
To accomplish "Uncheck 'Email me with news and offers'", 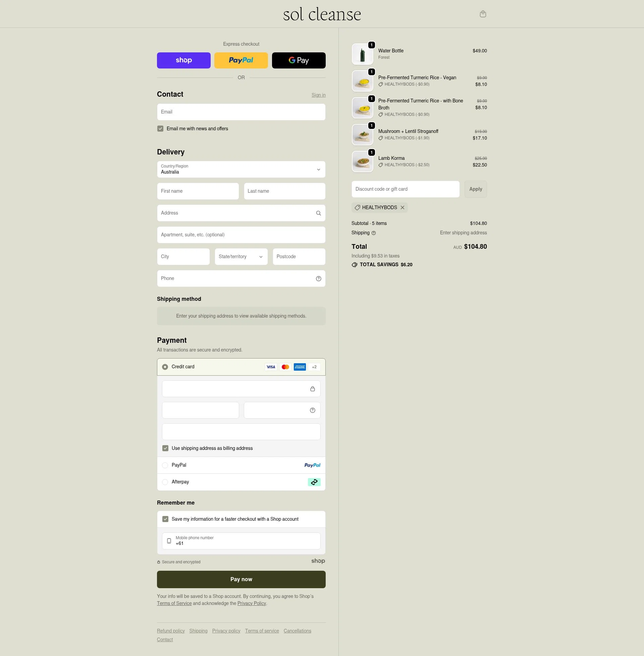I will coord(160,129).
